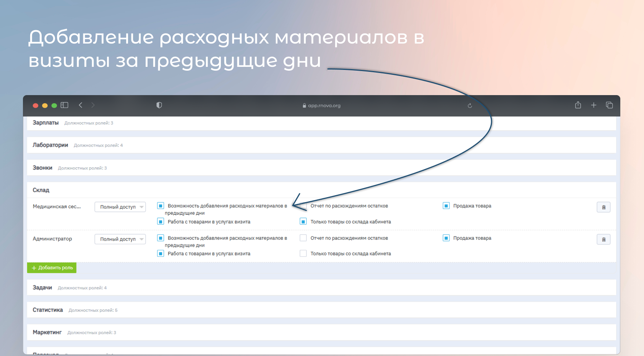
Task: Toggle the browser sidebar icon
Action: coord(65,105)
